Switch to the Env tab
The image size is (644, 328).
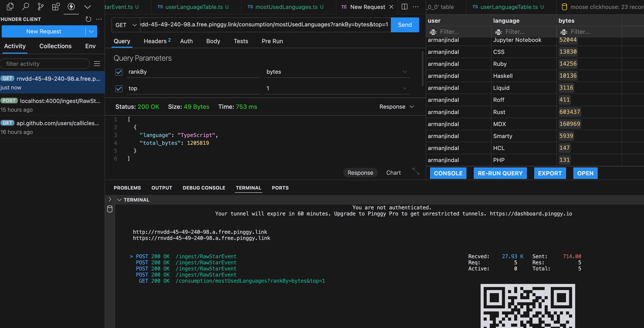90,46
